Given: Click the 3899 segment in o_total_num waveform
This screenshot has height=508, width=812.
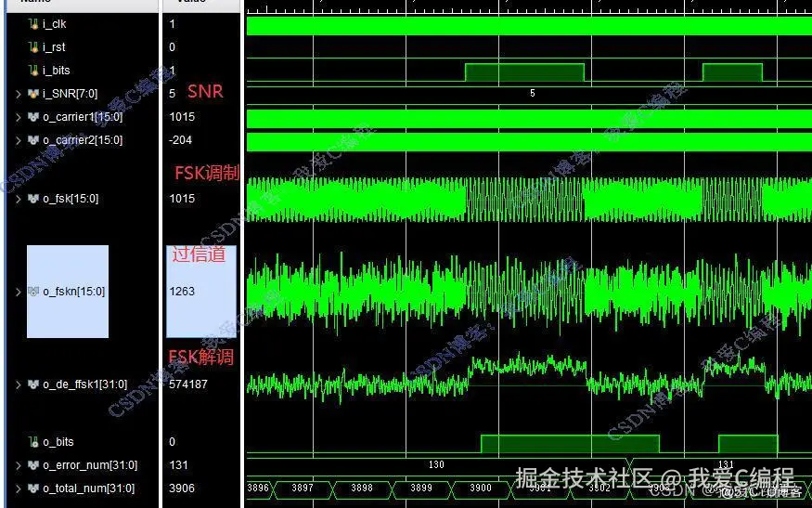Looking at the screenshot, I should point(421,488).
